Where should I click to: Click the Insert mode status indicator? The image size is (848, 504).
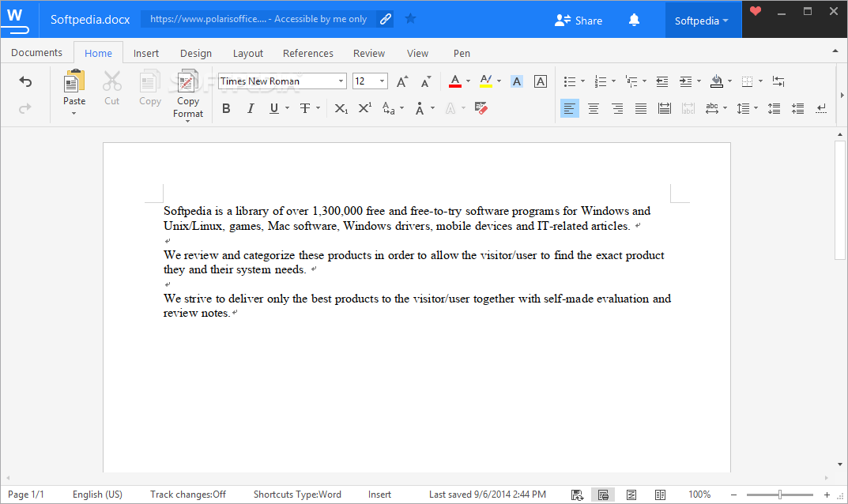pyautogui.click(x=379, y=495)
